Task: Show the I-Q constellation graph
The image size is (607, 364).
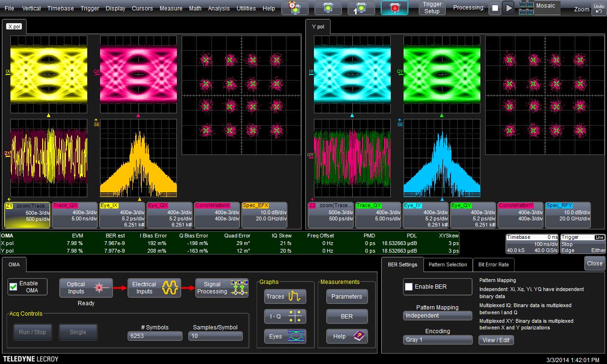Action: coord(285,316)
